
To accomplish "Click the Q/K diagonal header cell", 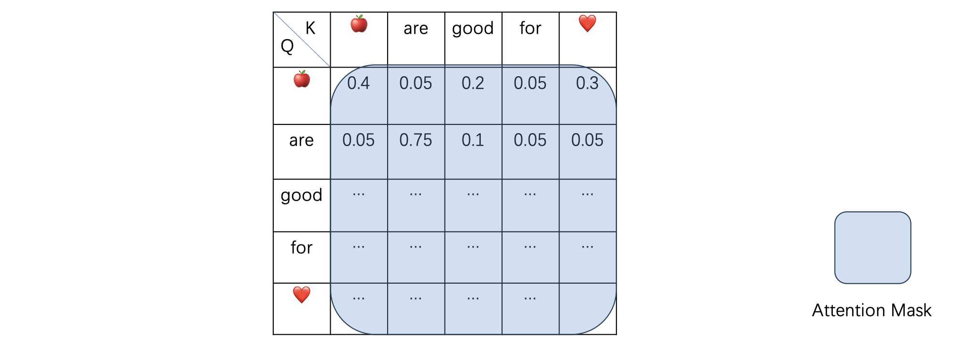I will click(302, 40).
